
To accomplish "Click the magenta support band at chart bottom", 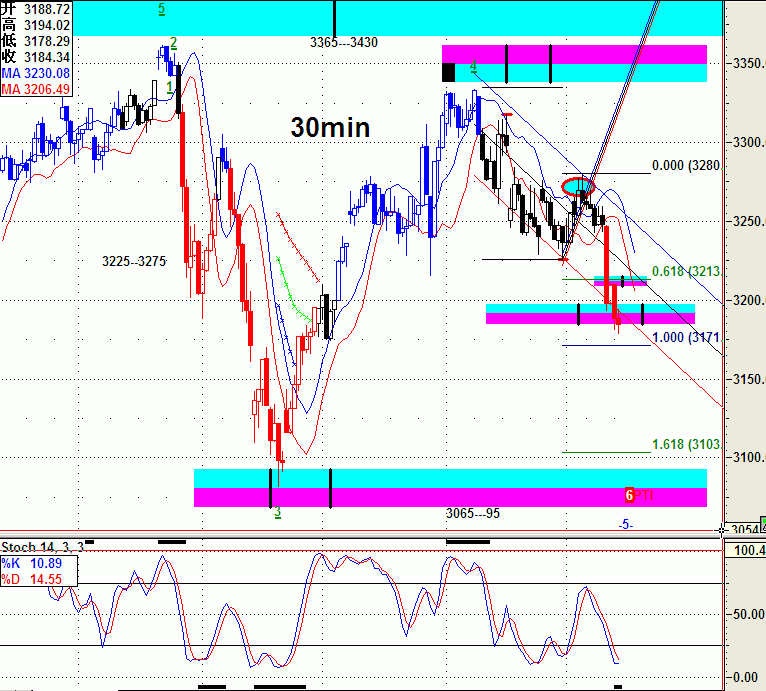I will click(x=450, y=497).
